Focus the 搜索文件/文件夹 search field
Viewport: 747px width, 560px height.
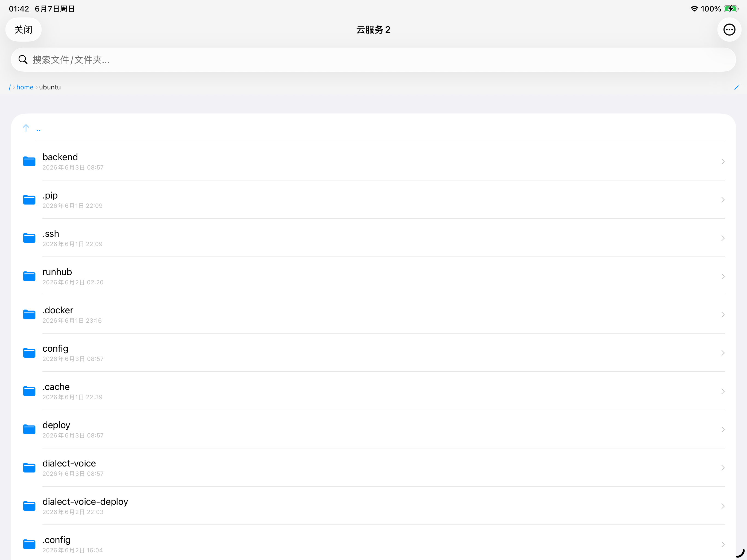[x=373, y=60]
